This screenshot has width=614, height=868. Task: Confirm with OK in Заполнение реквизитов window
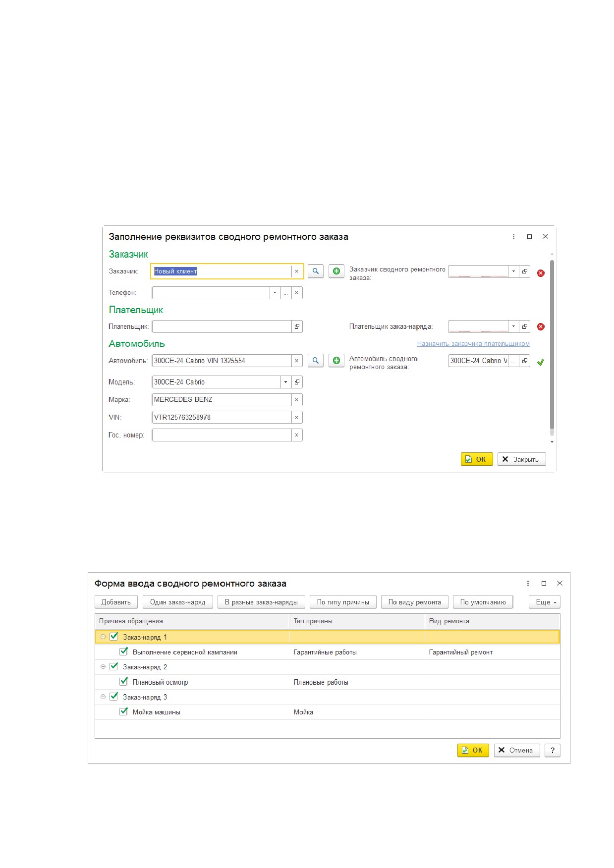(x=477, y=459)
